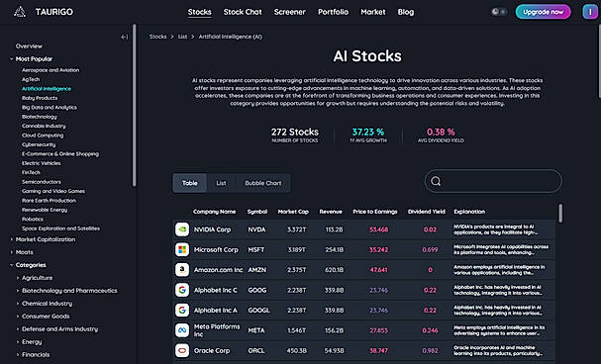Switch to the List view tab
601x364 pixels.
click(x=221, y=183)
